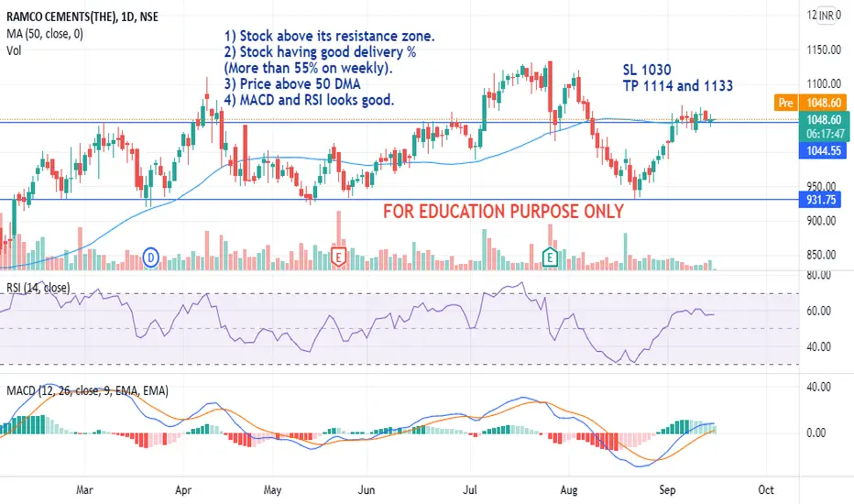Click the 1100.00 price axis value
Image resolution: width=854 pixels, height=504 pixels.
click(x=824, y=84)
